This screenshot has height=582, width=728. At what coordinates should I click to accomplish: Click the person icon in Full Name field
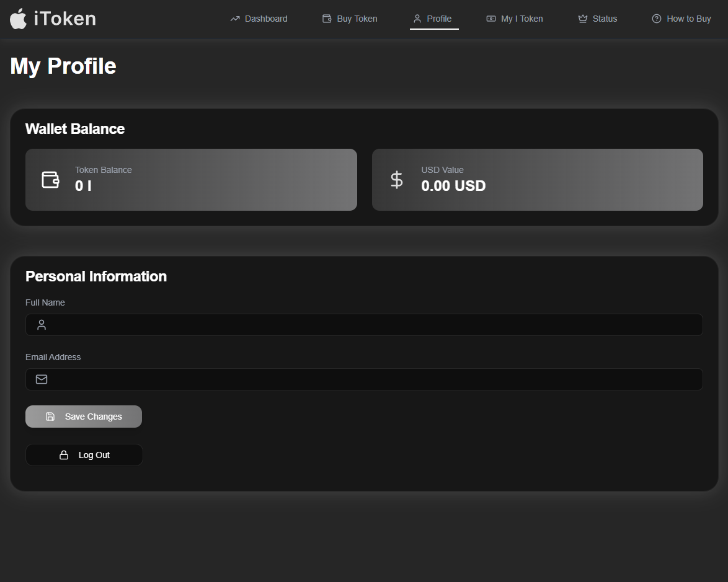(42, 325)
